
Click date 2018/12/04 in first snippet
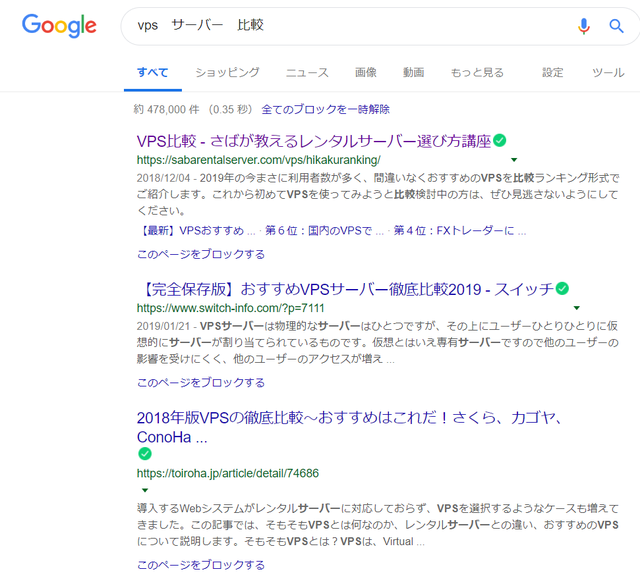163,178
